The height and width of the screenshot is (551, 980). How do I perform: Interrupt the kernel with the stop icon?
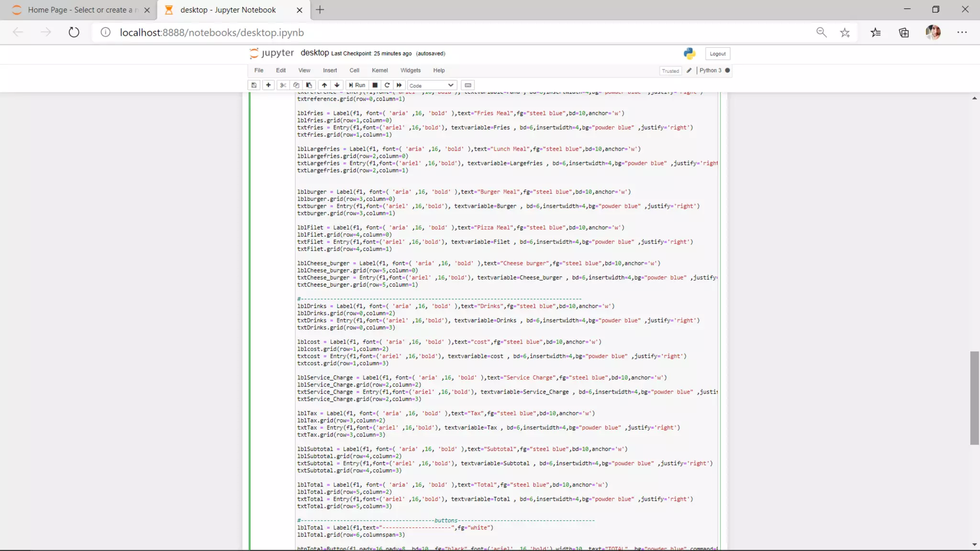375,85
